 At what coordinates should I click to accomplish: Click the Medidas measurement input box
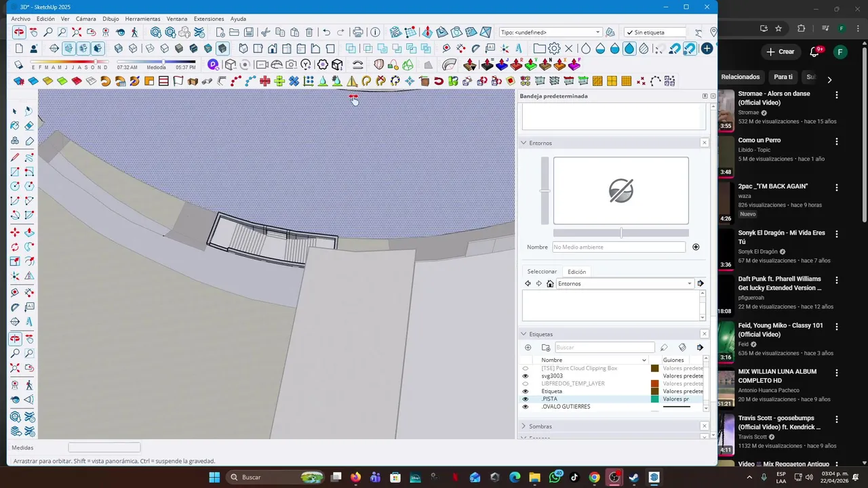pyautogui.click(x=104, y=447)
